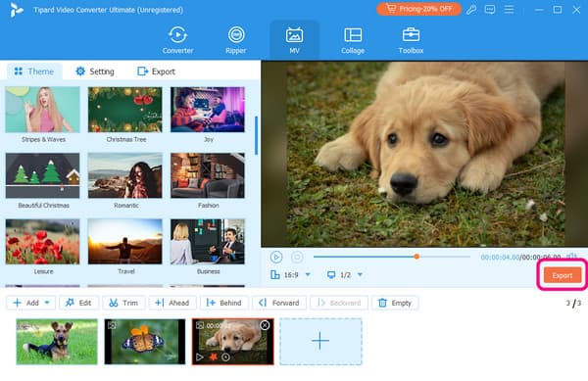Stop the preview playback
Viewport: 588px width, 381px height.
[x=297, y=257]
